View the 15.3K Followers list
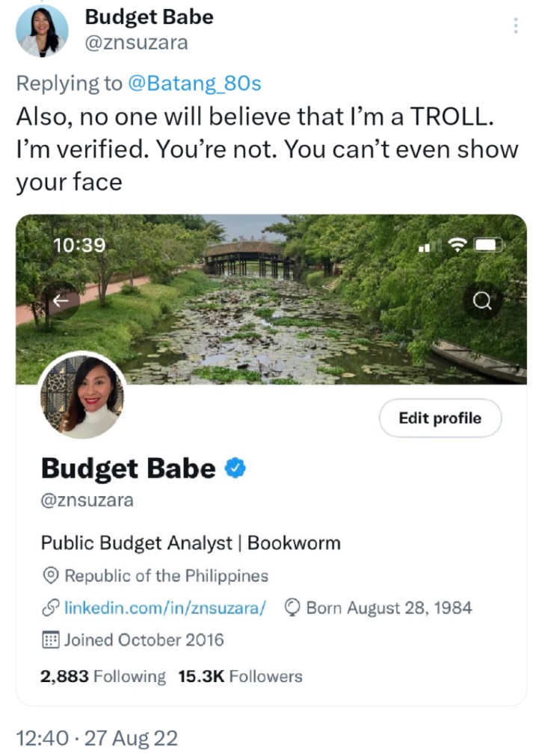Image resolution: width=536 pixels, height=756 pixels. (240, 677)
